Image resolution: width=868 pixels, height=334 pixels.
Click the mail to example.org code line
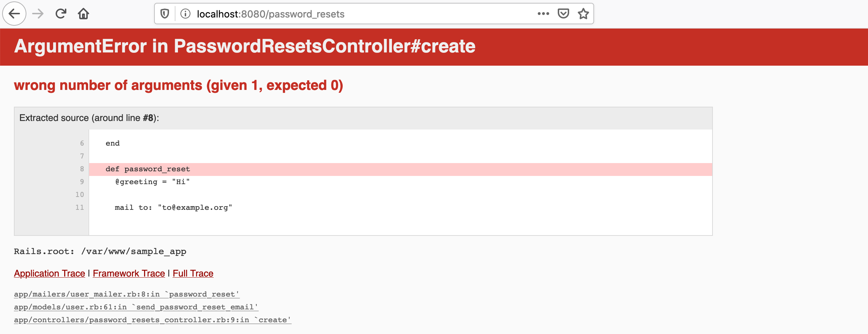[x=173, y=207]
